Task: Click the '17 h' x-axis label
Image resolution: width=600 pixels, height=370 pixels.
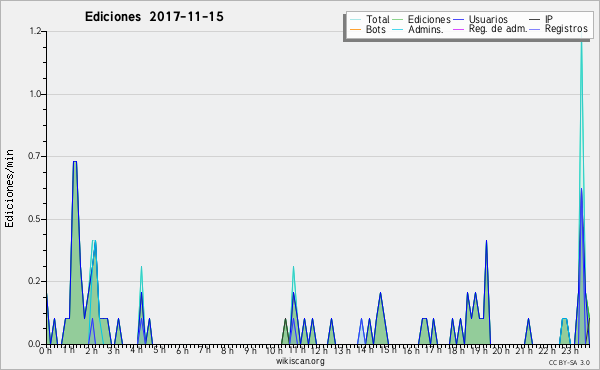Action: pyautogui.click(x=433, y=350)
